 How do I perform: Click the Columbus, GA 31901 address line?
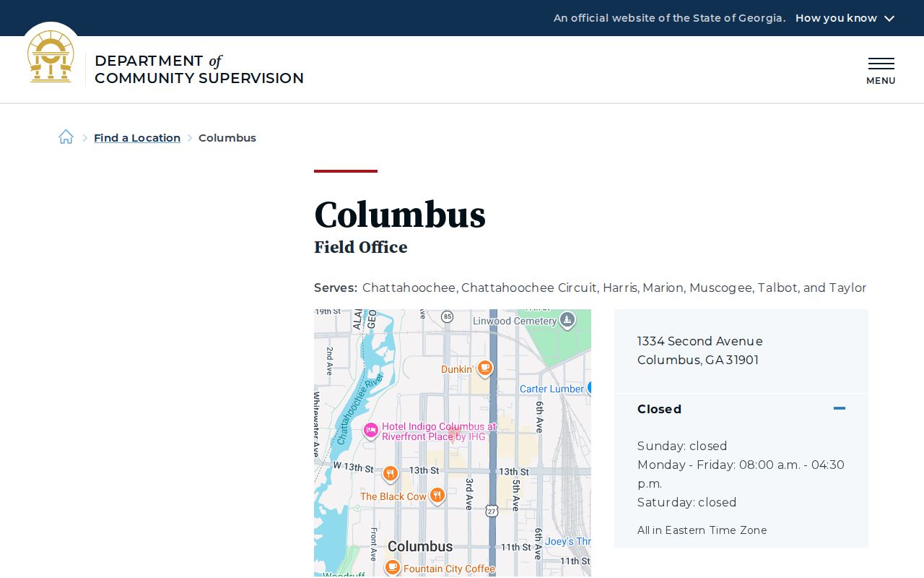tap(698, 360)
